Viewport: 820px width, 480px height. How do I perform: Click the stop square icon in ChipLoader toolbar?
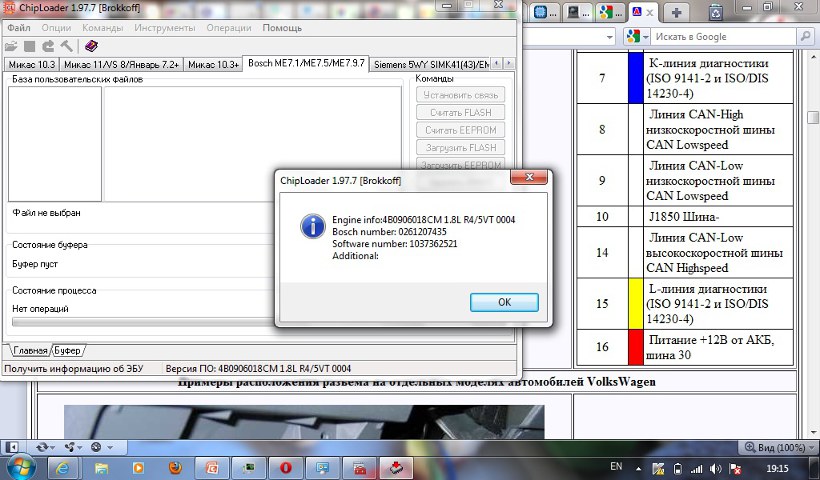click(30, 47)
